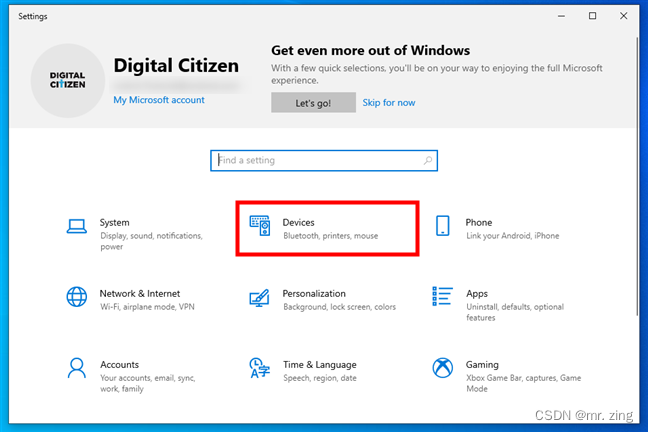The width and height of the screenshot is (648, 432).
Task: Click the Digital Citizen profile picture
Action: [x=68, y=81]
